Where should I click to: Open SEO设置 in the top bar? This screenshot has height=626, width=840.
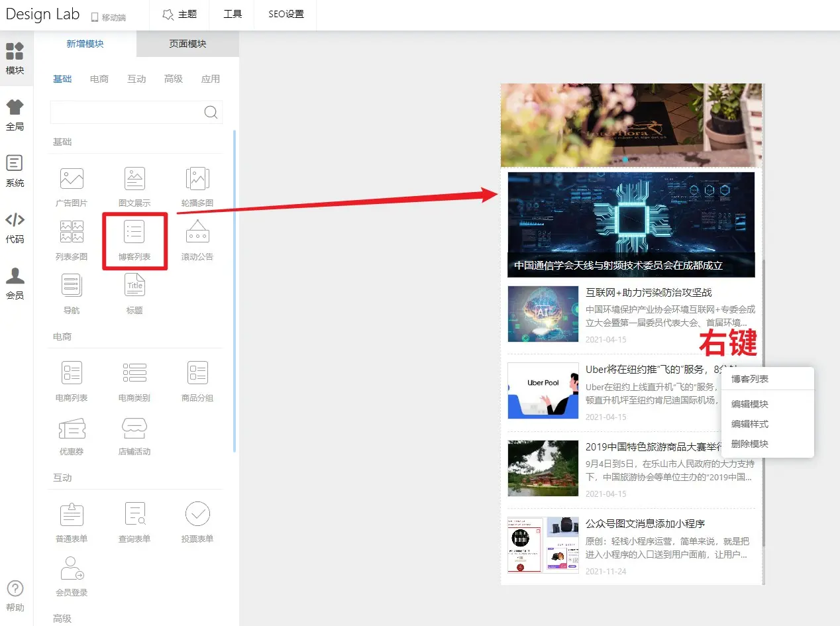286,15
